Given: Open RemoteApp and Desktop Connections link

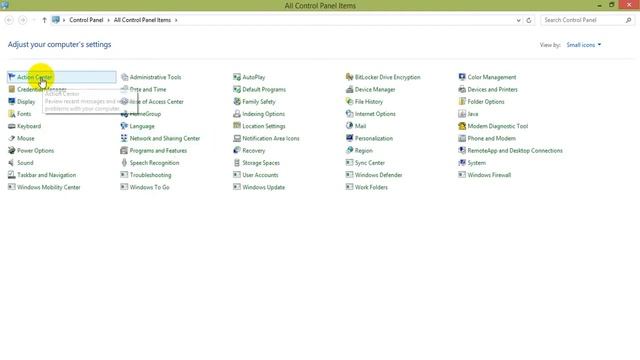Looking at the screenshot, I should [x=515, y=151].
